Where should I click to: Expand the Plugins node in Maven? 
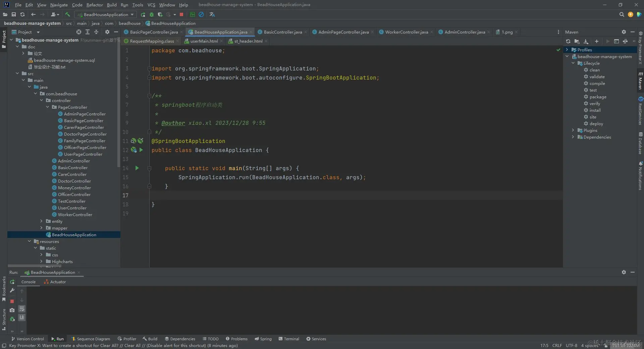573,130
